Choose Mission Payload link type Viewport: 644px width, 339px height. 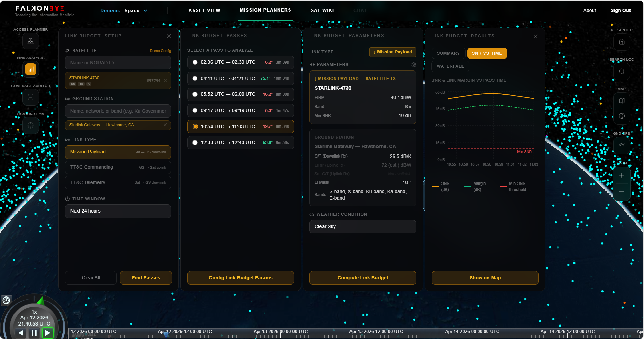(x=118, y=152)
